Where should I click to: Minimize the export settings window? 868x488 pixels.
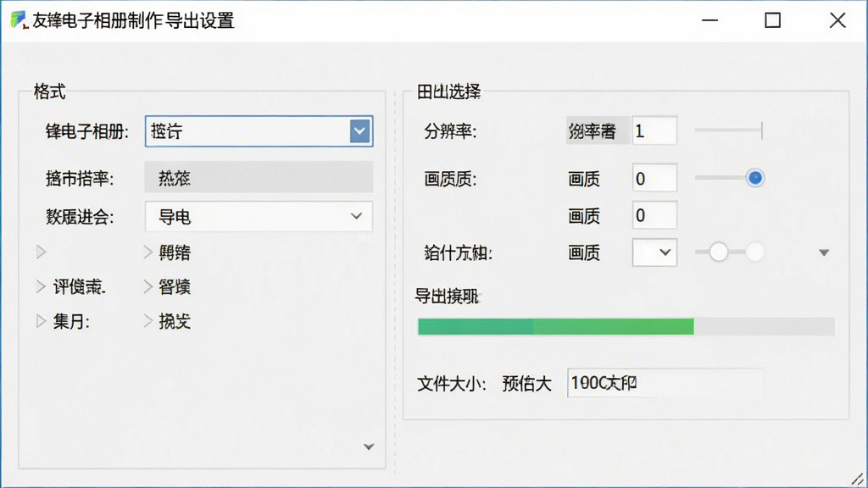pos(709,20)
